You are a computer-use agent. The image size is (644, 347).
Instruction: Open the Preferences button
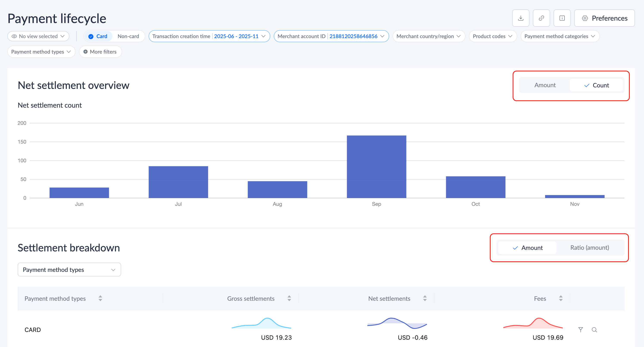604,18
